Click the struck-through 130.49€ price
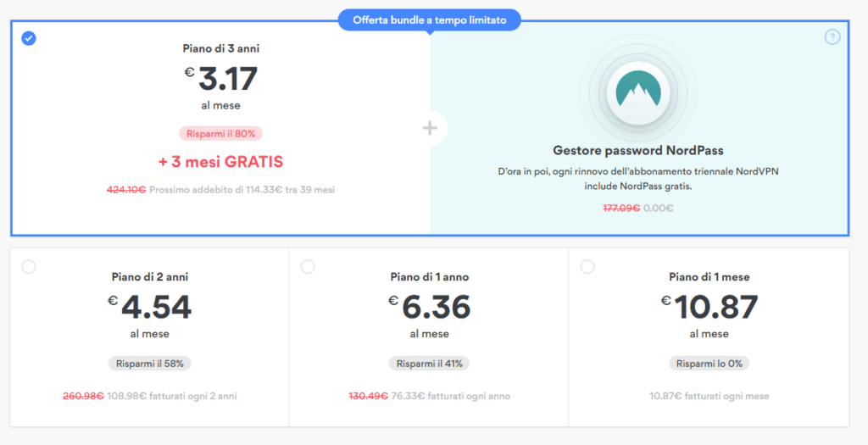Viewport: 868px width, 445px height. coord(368,397)
